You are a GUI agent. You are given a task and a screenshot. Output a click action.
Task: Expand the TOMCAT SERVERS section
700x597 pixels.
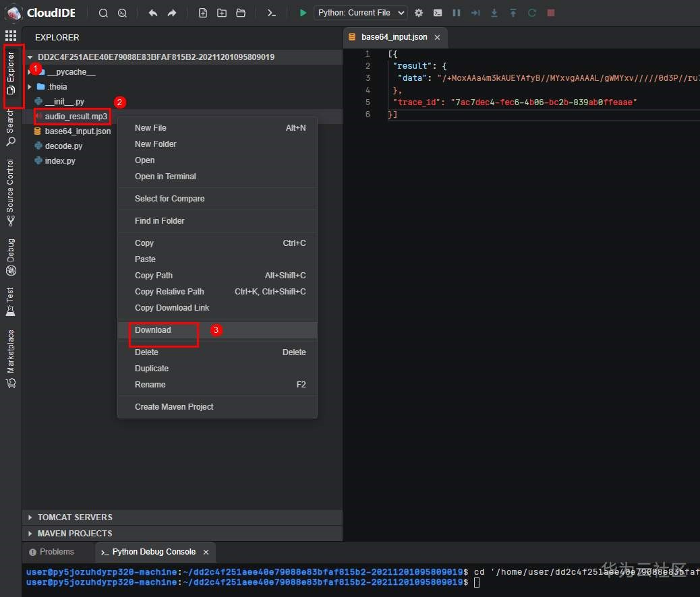75,517
